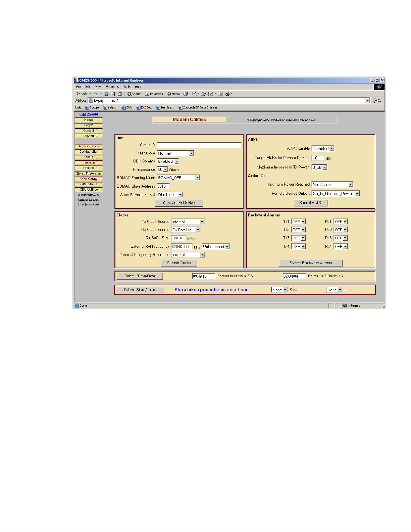Open the EDMAC Framing Mode dropdown
This screenshot has width=411, height=532.
pyautogui.click(x=178, y=178)
